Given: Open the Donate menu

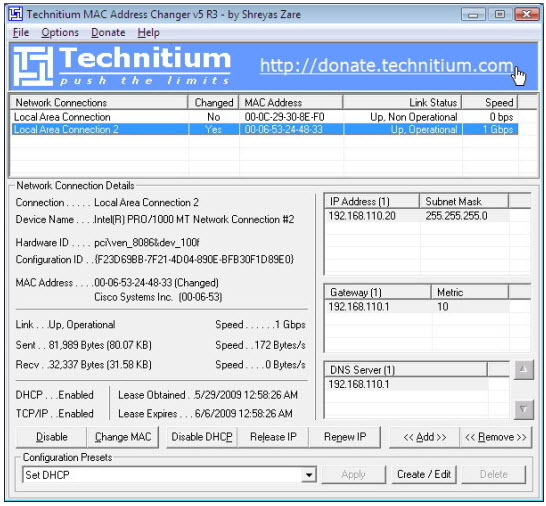Looking at the screenshot, I should (x=108, y=32).
